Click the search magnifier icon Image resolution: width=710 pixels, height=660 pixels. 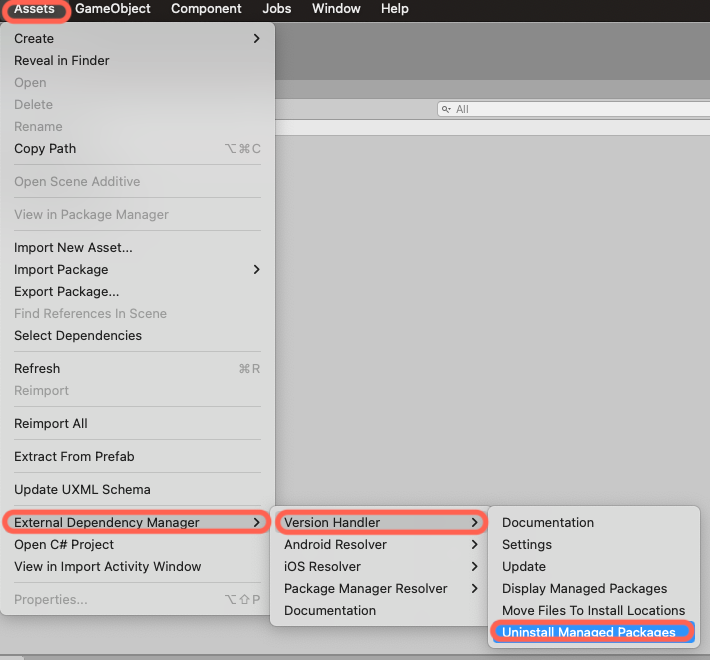coord(446,109)
